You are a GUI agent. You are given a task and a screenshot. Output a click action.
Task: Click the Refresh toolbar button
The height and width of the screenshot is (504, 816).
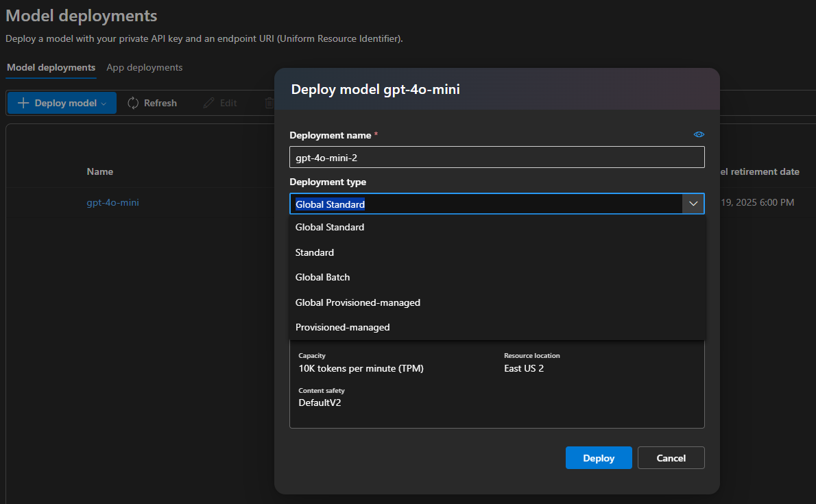point(152,103)
